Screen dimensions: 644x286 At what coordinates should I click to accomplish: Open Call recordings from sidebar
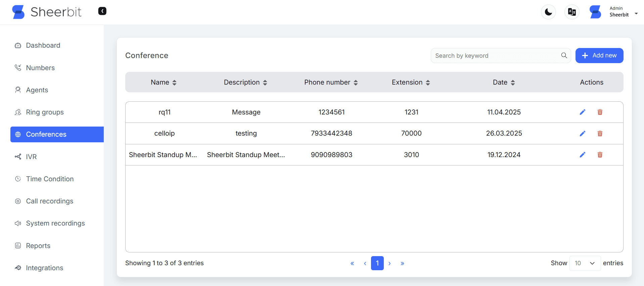point(49,201)
